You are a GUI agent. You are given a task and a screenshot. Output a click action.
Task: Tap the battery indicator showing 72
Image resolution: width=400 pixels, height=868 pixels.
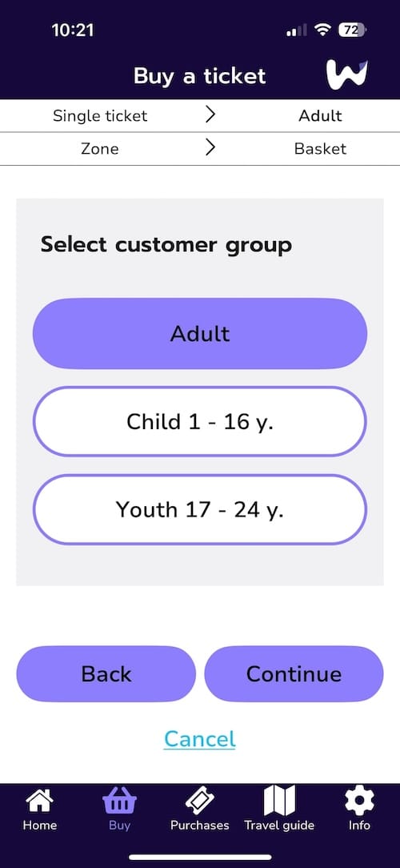[353, 30]
